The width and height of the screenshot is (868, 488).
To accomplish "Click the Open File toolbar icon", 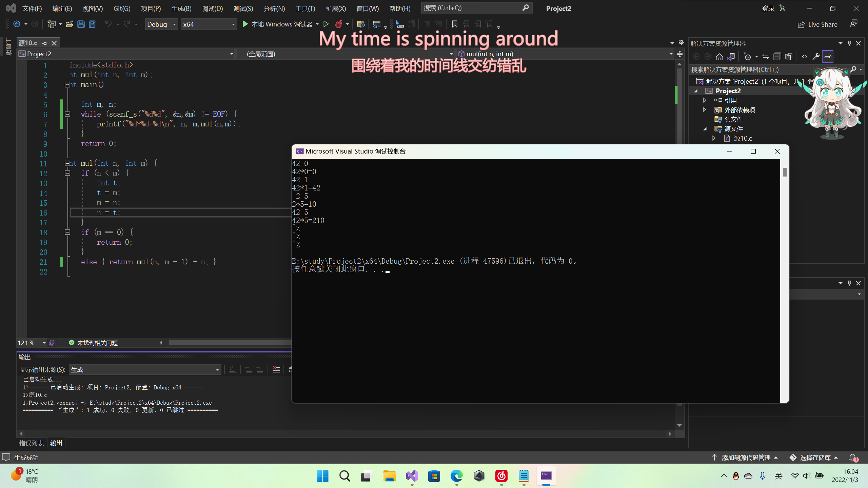I will click(69, 24).
